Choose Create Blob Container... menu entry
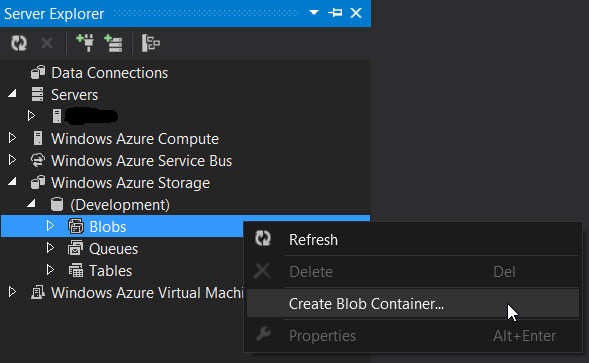Image resolution: width=589 pixels, height=363 pixels. tap(413, 304)
